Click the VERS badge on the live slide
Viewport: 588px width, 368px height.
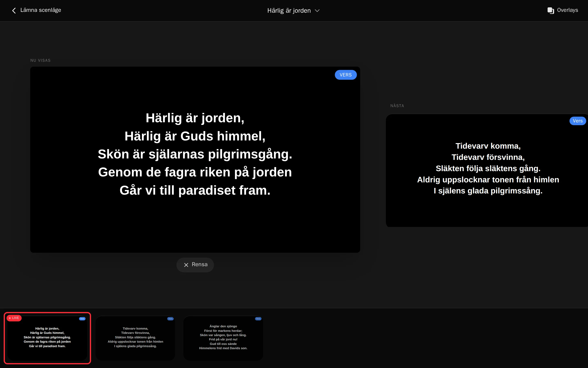345,75
